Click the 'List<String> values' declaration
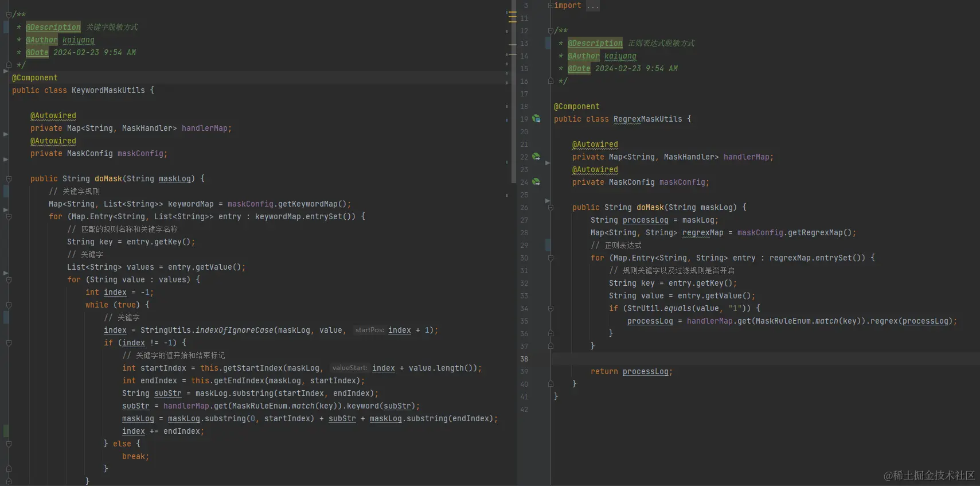This screenshot has height=486, width=980. pos(156,267)
